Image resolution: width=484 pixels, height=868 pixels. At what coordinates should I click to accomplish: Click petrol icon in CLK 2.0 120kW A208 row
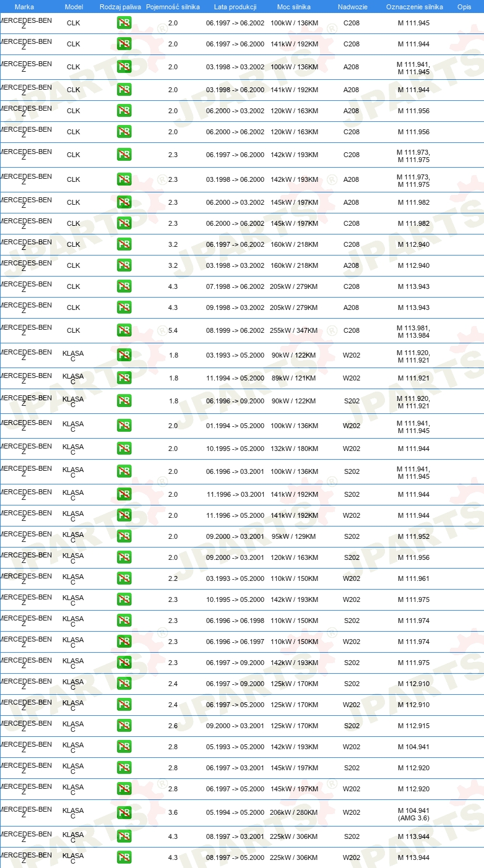pos(124,111)
